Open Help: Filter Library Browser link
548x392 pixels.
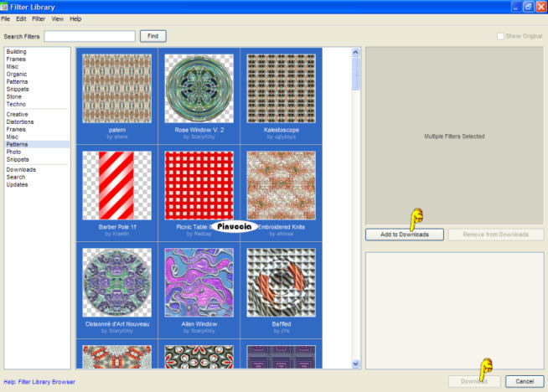pyautogui.click(x=39, y=382)
